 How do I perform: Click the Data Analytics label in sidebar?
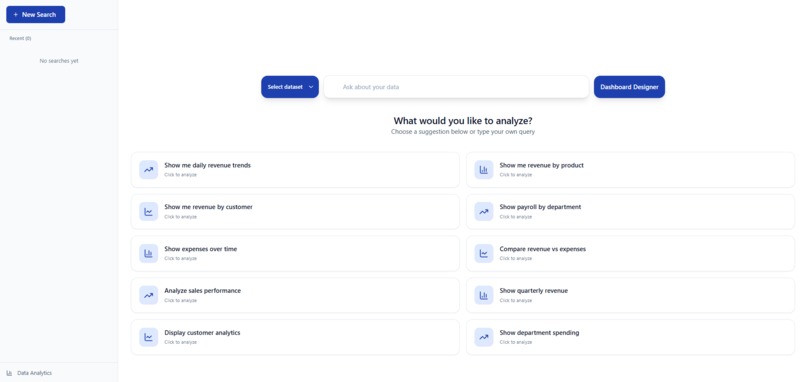click(x=34, y=373)
